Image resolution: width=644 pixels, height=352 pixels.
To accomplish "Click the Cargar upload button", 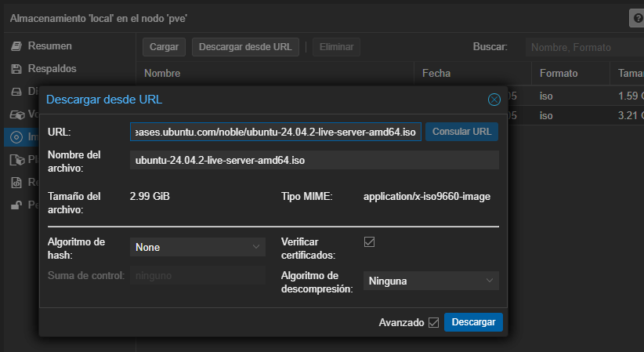I will (x=164, y=47).
